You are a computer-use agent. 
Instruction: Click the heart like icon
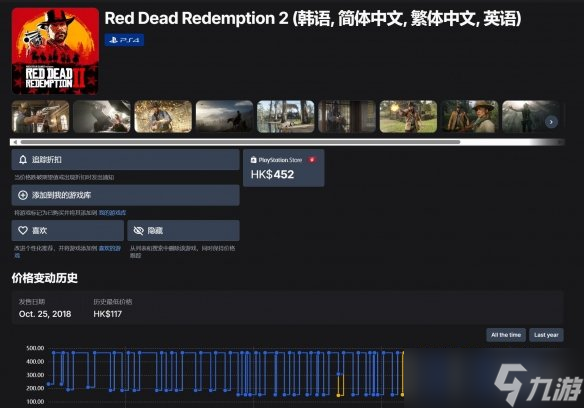pos(23,230)
